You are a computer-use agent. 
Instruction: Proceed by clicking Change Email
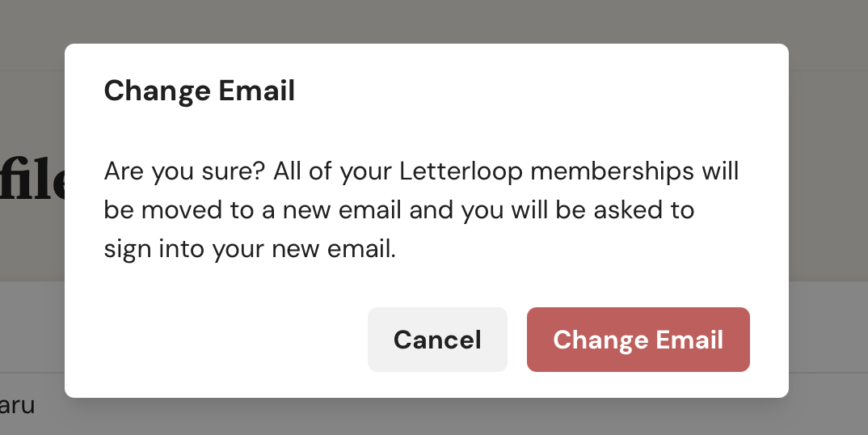click(638, 340)
